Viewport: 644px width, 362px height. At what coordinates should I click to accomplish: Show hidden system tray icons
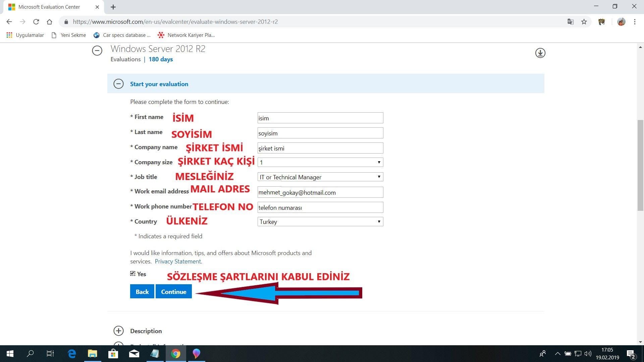[x=557, y=354]
